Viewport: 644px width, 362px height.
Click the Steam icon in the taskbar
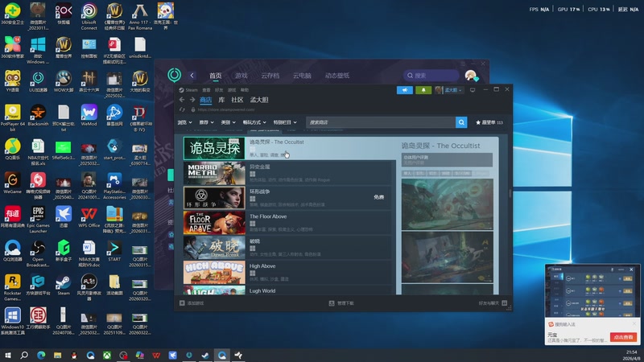[205, 355]
